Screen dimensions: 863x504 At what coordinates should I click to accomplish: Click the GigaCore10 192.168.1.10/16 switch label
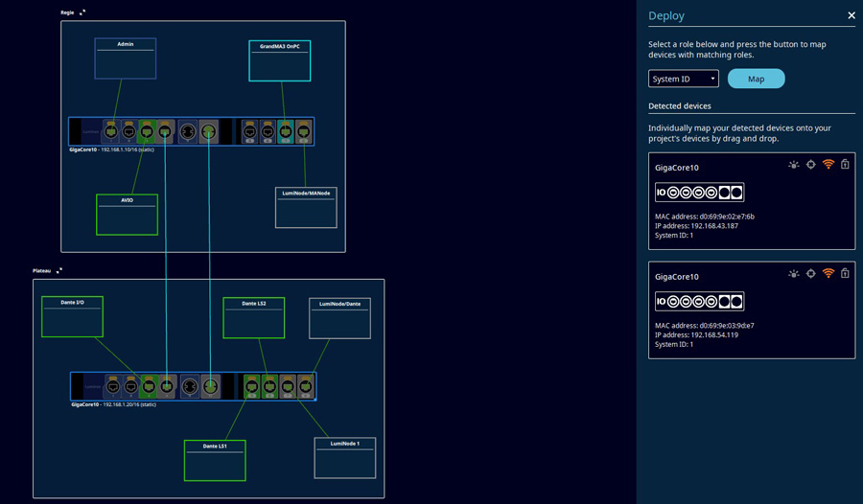(x=112, y=149)
